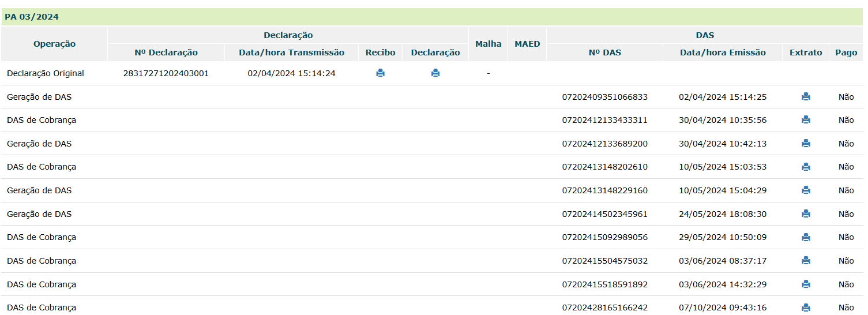Open Extrato for DAS 07202415092989056

pos(806,237)
